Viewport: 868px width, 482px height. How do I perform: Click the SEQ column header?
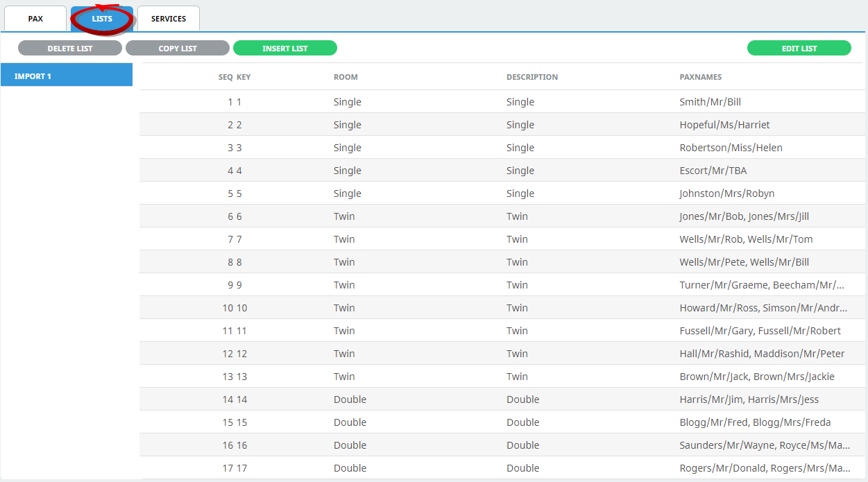click(x=225, y=77)
